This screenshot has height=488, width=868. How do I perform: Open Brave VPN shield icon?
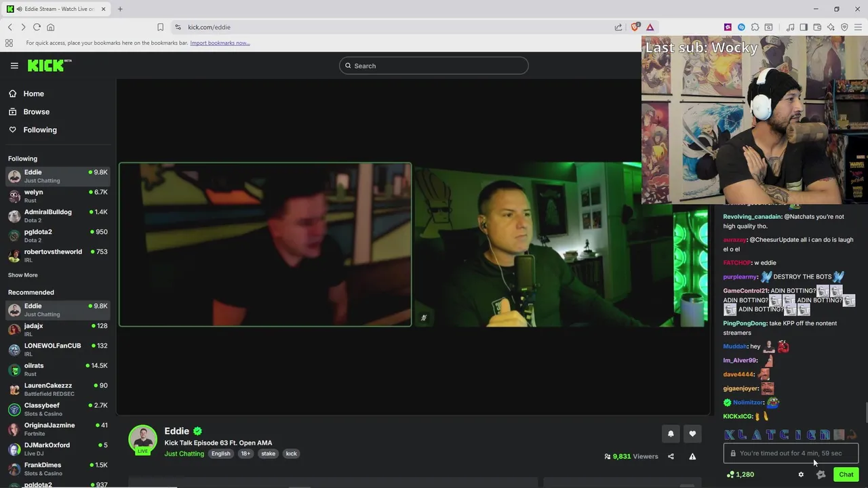click(844, 27)
